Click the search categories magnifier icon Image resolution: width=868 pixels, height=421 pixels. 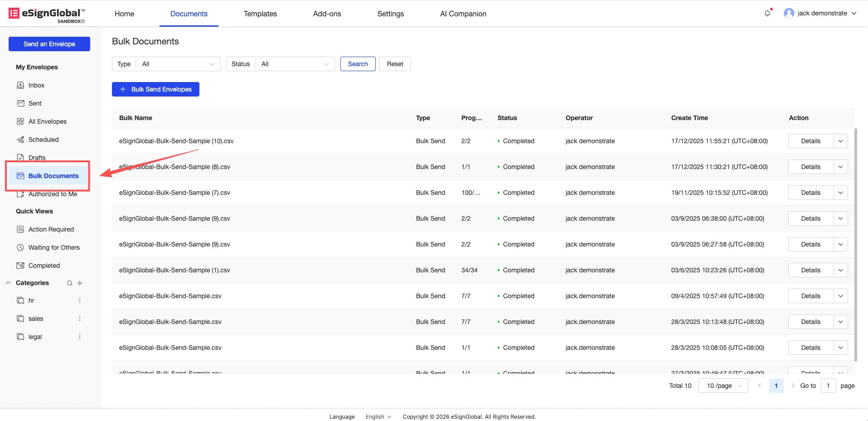(x=70, y=283)
